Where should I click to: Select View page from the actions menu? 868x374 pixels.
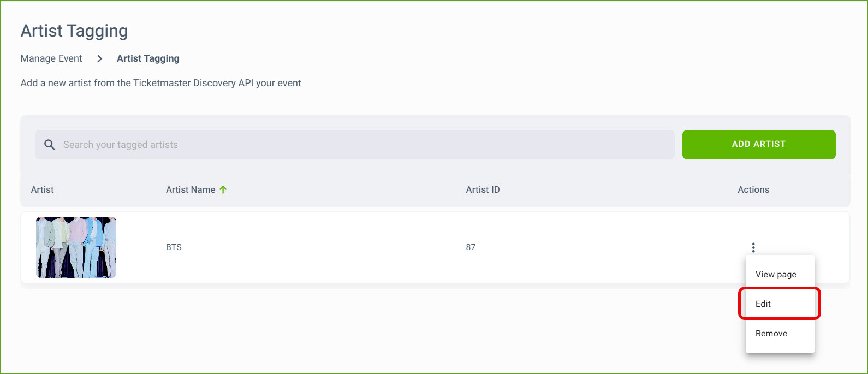click(776, 275)
